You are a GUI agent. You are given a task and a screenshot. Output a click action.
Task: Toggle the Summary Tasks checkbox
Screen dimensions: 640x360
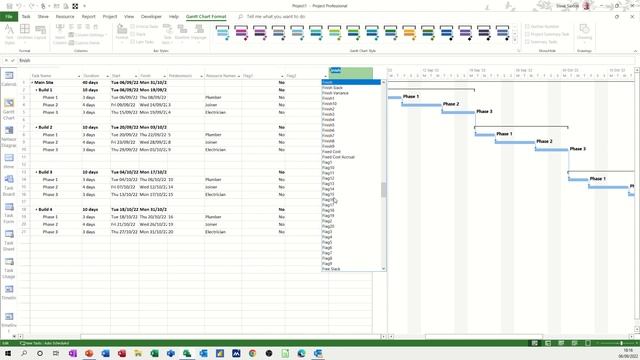(x=527, y=42)
